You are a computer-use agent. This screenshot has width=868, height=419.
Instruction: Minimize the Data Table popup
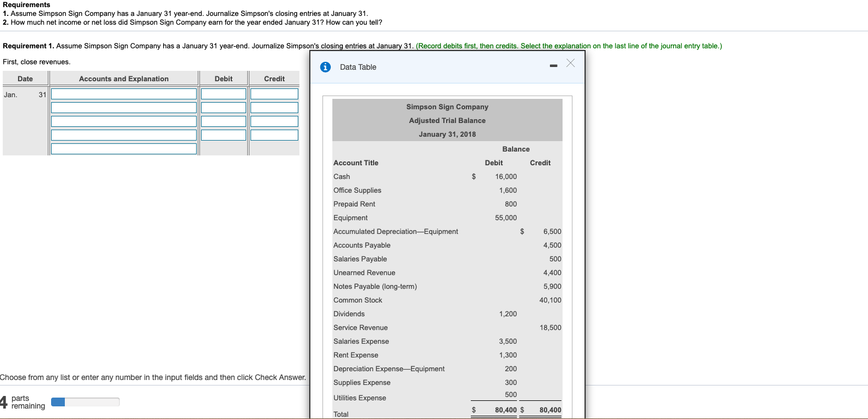[554, 66]
